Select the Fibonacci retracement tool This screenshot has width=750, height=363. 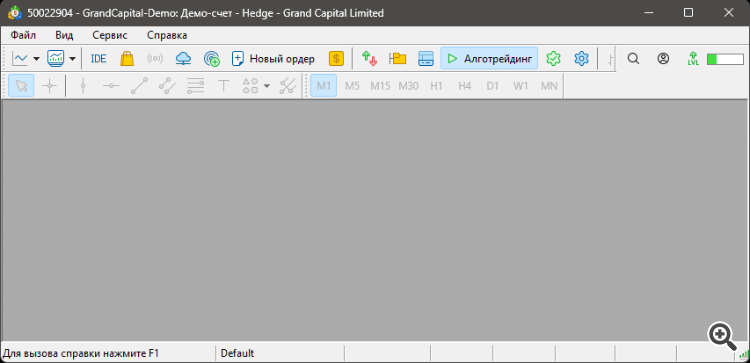pos(196,86)
